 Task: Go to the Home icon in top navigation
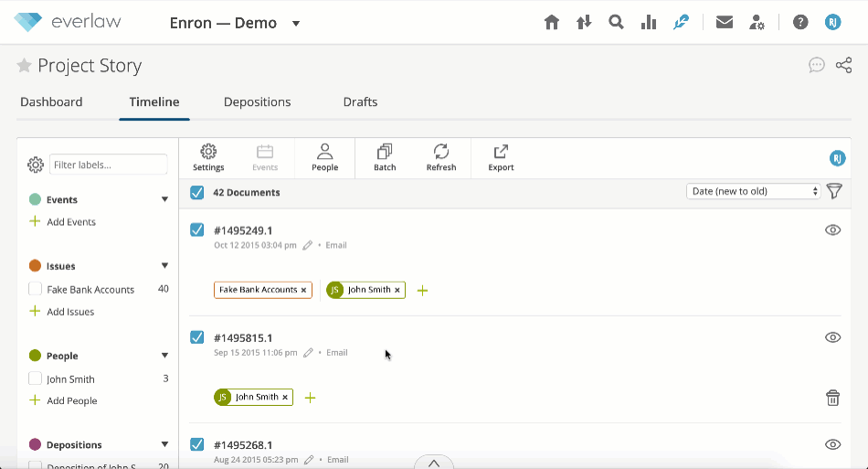click(551, 23)
